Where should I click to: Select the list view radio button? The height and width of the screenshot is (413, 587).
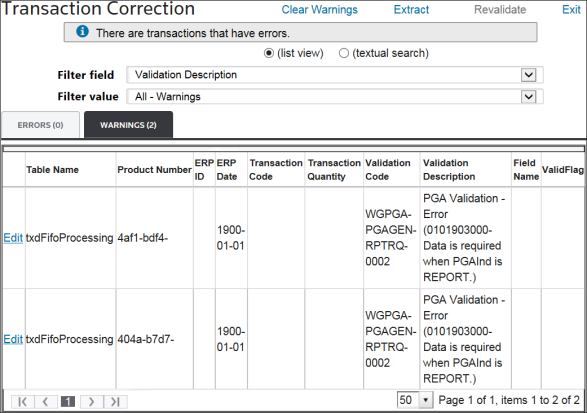(x=268, y=53)
